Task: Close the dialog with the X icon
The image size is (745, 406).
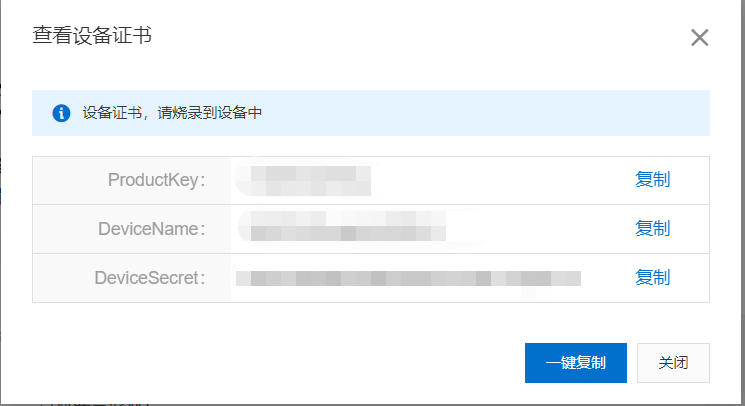Action: click(699, 38)
